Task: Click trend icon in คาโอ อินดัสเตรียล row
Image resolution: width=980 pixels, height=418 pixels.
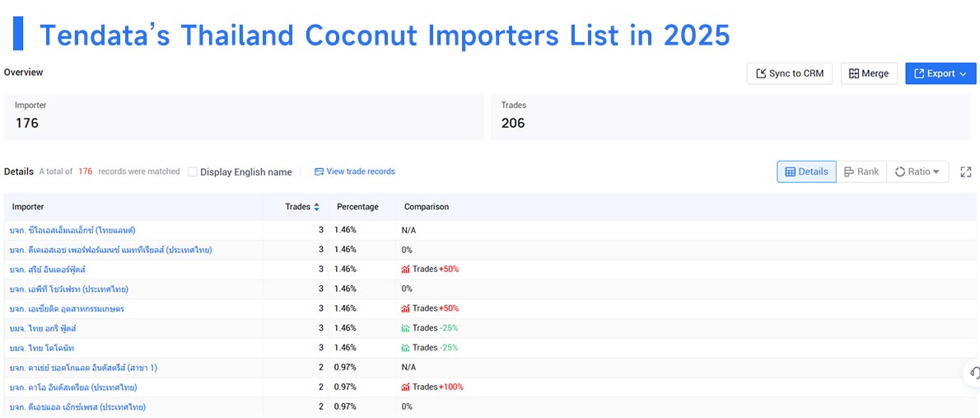Action: tap(405, 387)
